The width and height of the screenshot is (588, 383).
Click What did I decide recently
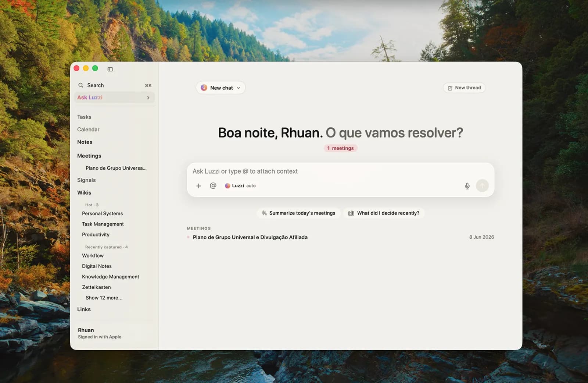coord(384,213)
